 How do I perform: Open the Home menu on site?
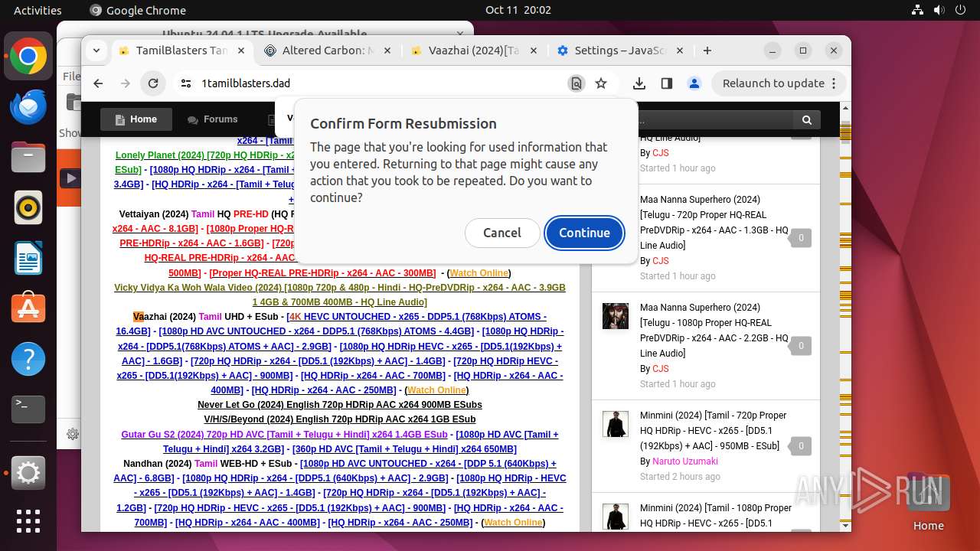136,119
